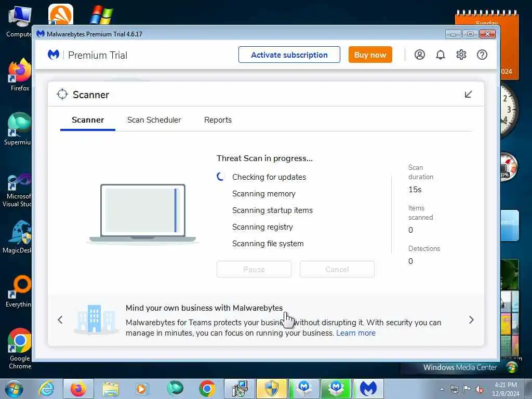The width and height of the screenshot is (532, 399).
Task: Click the Malwarebytes logo beside Premium Trial
Action: click(54, 55)
